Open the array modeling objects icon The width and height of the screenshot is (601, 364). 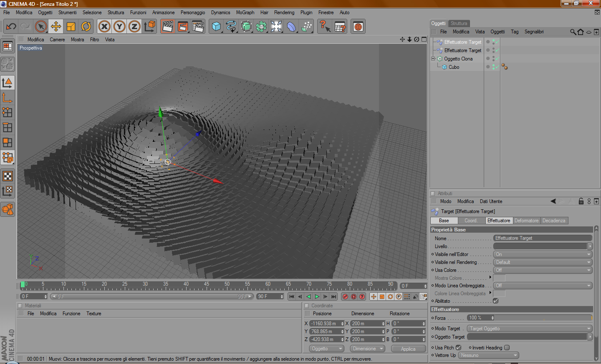(261, 27)
